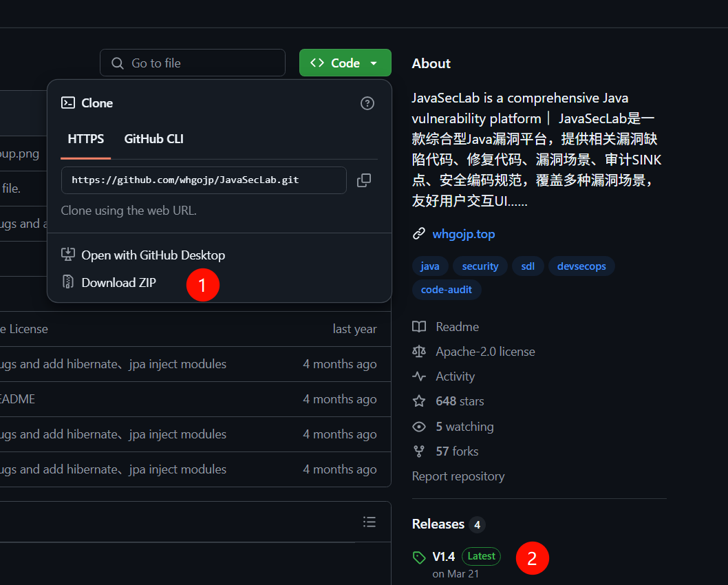Click the '4 months ago' next to README commit
Screen dimensions: 728x585
(x=340, y=399)
